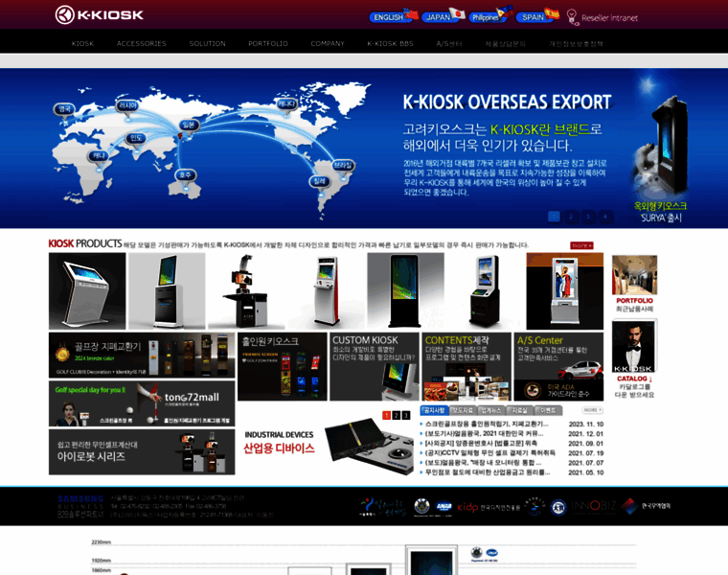This screenshot has height=575, width=728.
Task: Click the red more button beside KIOSK PRODUCTS
Action: click(x=581, y=245)
